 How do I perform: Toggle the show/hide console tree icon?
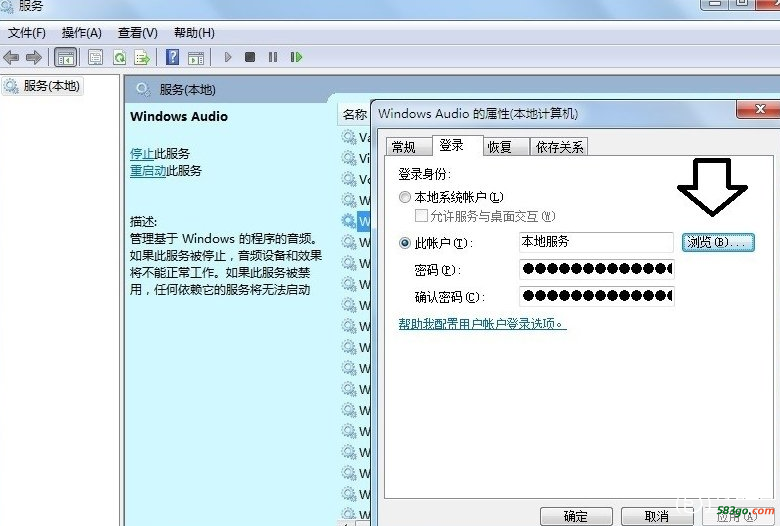tap(66, 58)
